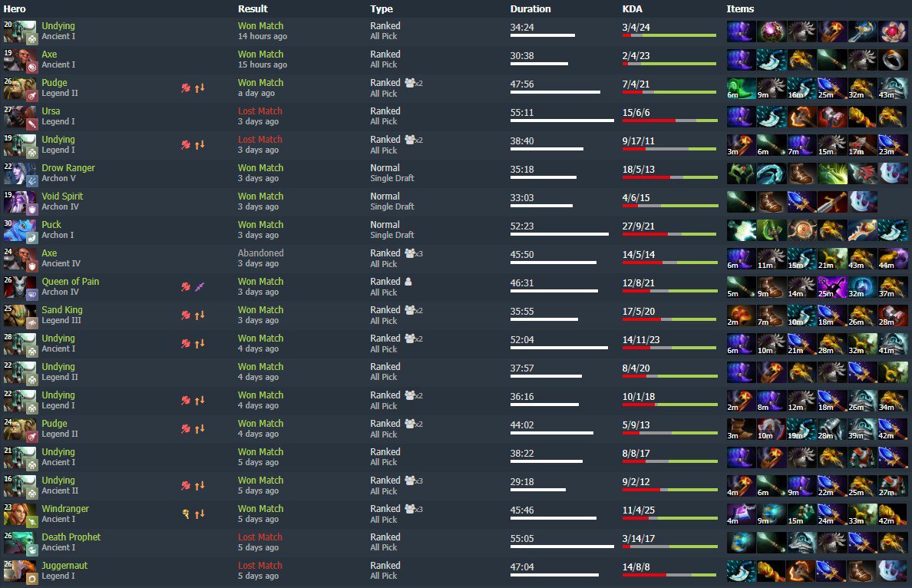The image size is (912, 588).
Task: Click the core role icon in Sand King row
Action: coord(186,315)
